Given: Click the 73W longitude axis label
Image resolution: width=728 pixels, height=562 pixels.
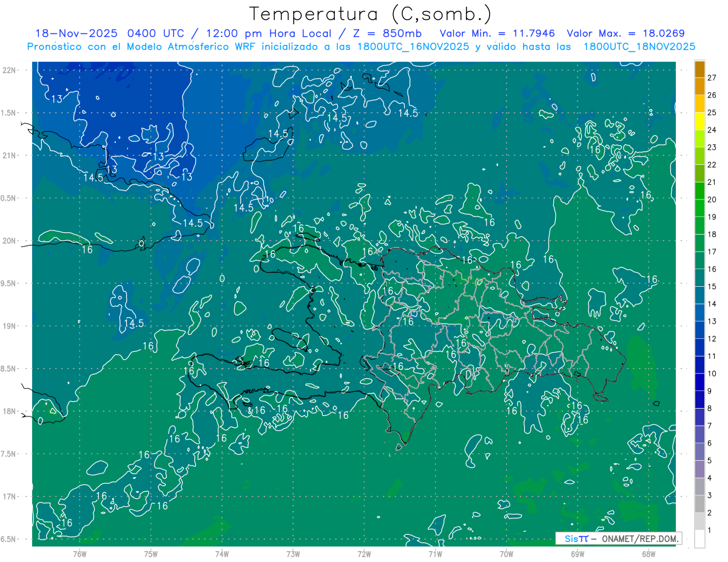Looking at the screenshot, I should click(x=293, y=554).
